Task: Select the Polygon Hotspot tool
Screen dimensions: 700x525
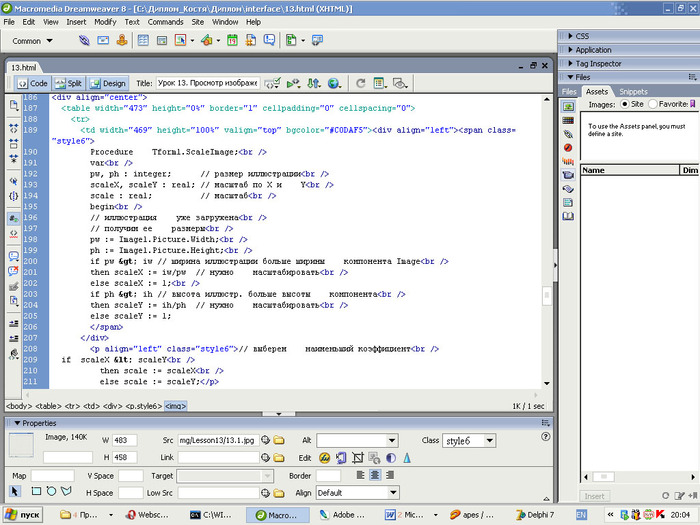Action: click(x=67, y=492)
